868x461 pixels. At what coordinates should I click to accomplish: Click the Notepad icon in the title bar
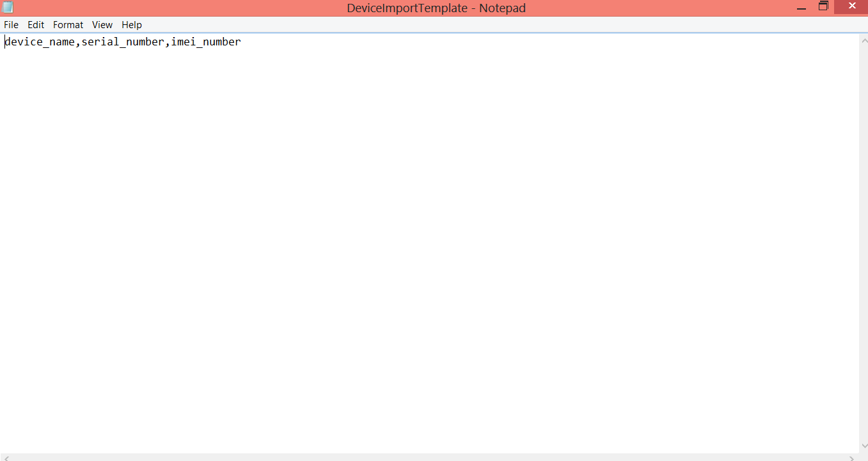click(8, 8)
